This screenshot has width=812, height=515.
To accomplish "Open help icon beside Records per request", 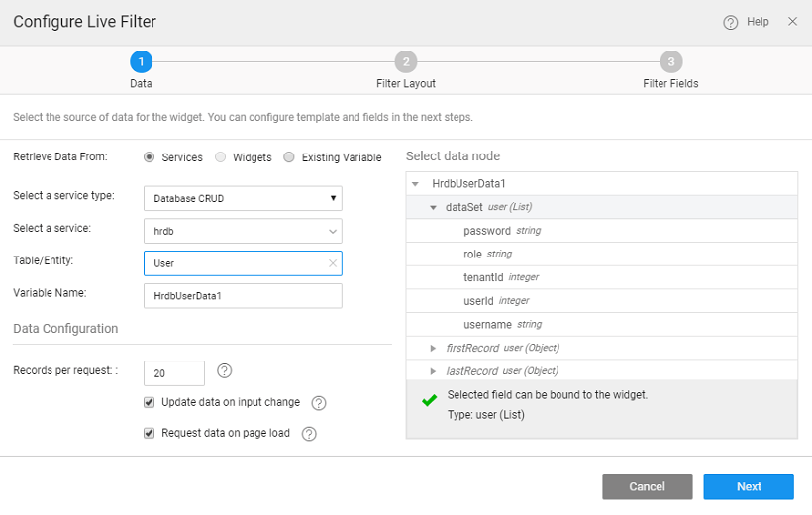I will (x=224, y=371).
